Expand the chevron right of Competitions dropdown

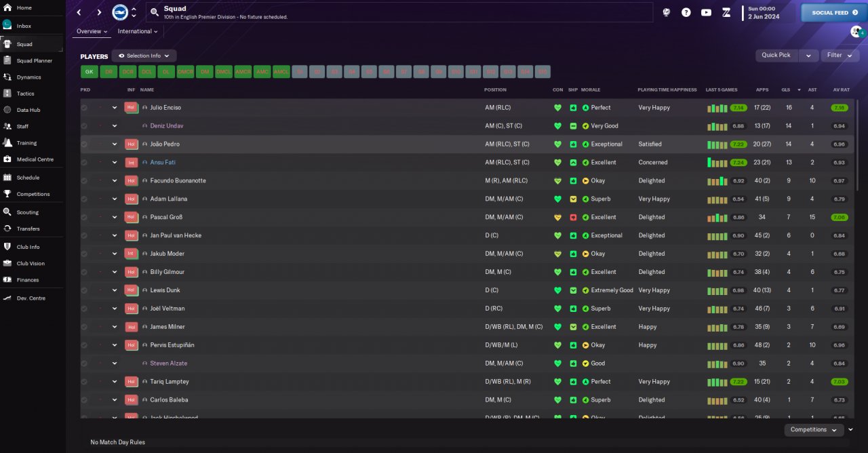coord(850,430)
